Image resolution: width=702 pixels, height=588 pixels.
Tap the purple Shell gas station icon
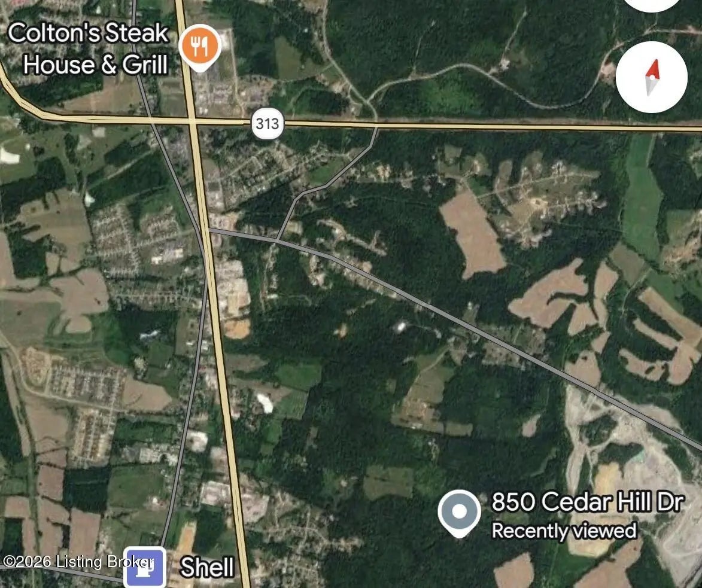145,567
